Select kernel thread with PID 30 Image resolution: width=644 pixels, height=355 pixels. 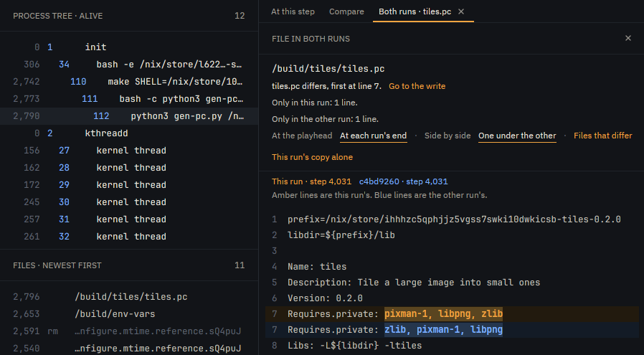pos(129,202)
